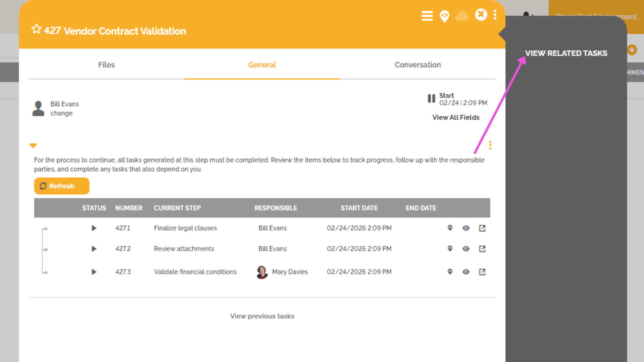644x362 pixels.
Task: Open section options three-dots menu
Action: tap(490, 145)
